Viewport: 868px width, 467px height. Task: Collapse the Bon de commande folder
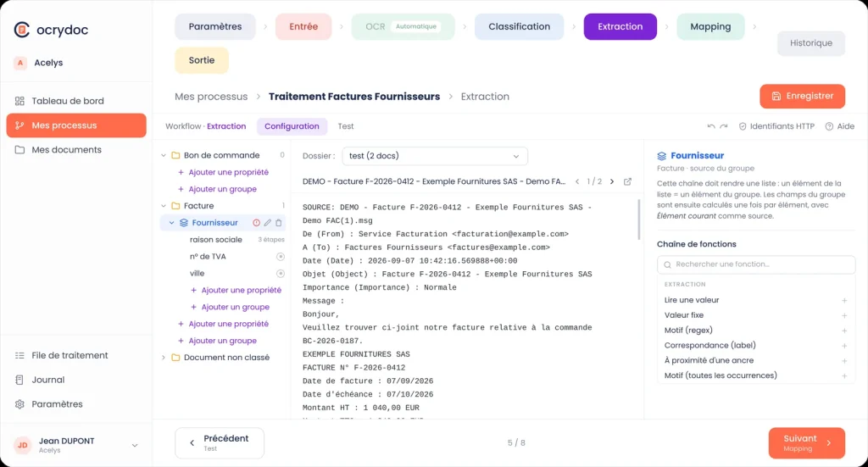(164, 155)
